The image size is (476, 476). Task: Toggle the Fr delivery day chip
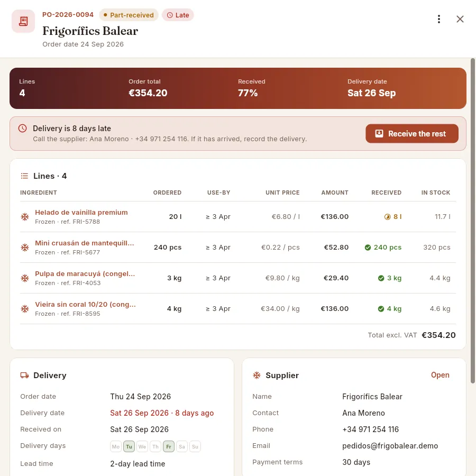169,446
